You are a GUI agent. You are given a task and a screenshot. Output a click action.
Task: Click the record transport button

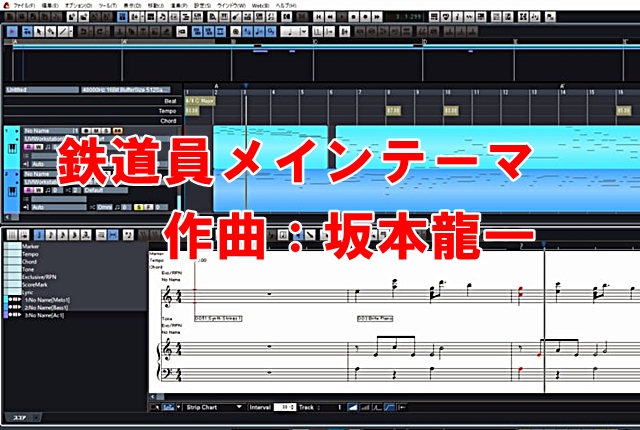365,17
